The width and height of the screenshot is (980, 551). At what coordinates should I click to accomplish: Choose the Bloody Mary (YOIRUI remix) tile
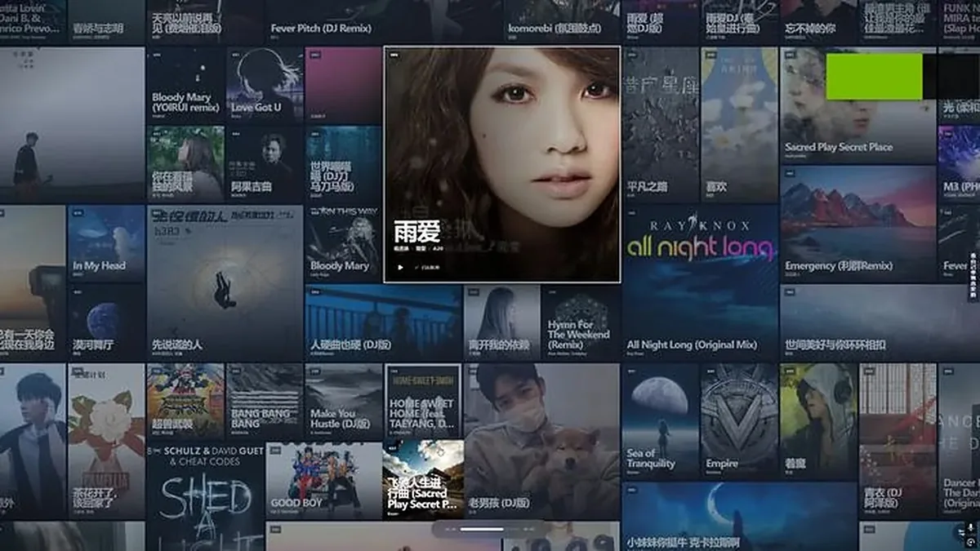pos(185,84)
